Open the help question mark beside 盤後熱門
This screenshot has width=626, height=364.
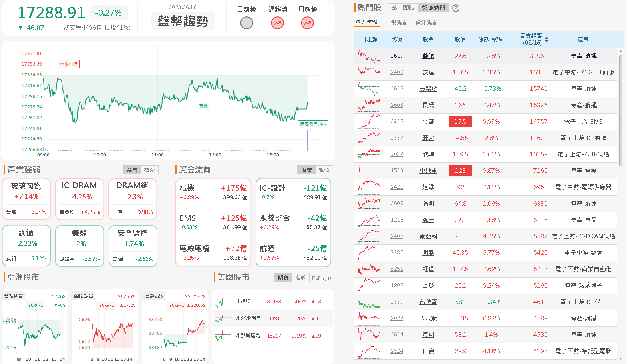coord(456,8)
